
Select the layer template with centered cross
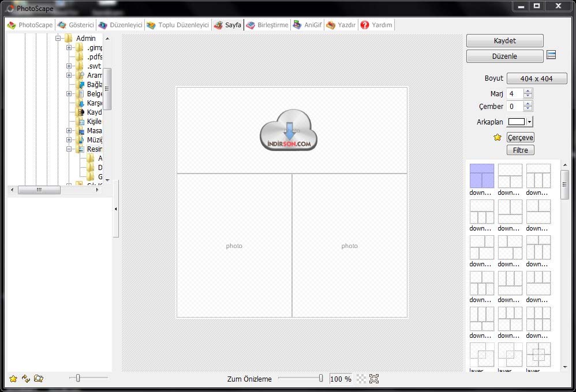coord(538,355)
